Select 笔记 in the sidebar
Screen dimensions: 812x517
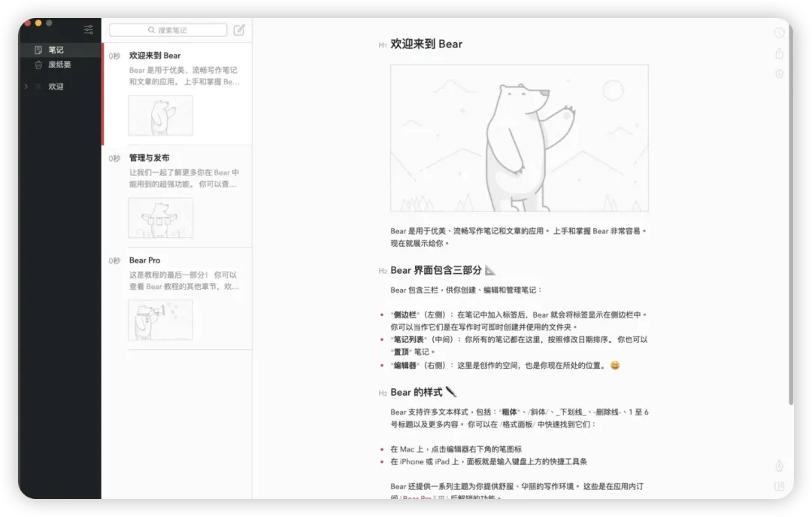point(59,50)
